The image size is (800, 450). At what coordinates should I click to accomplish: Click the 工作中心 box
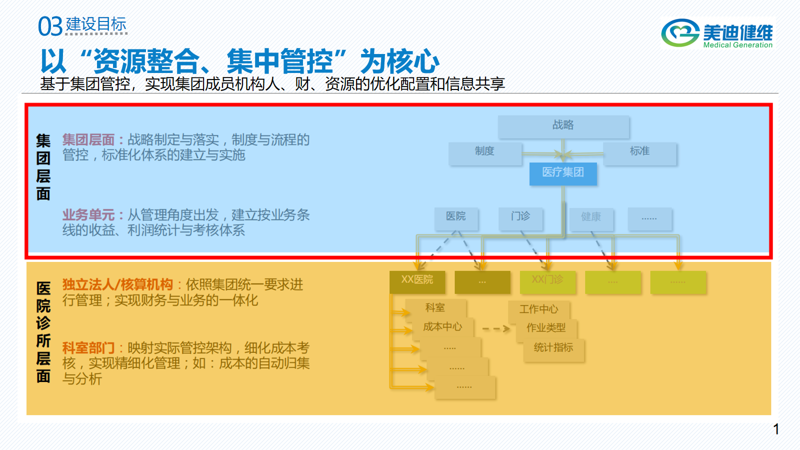538,309
